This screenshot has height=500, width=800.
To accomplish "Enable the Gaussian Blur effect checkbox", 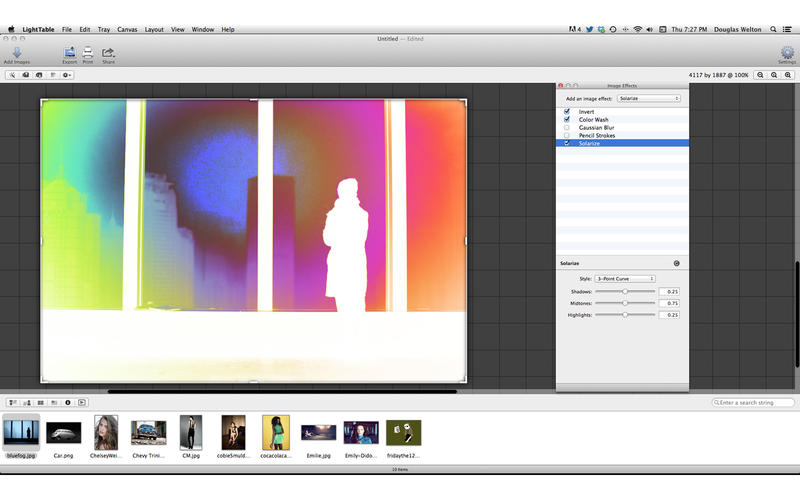I will coord(567,127).
